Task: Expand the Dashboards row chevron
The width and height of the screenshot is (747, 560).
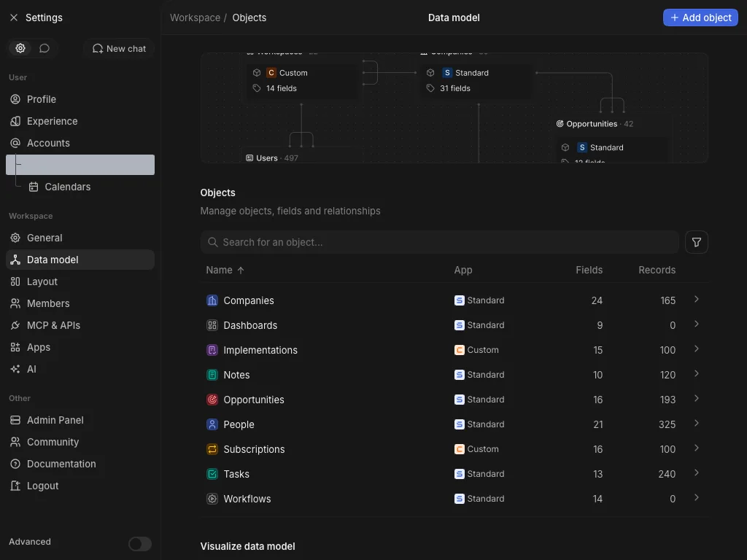Action: click(697, 324)
